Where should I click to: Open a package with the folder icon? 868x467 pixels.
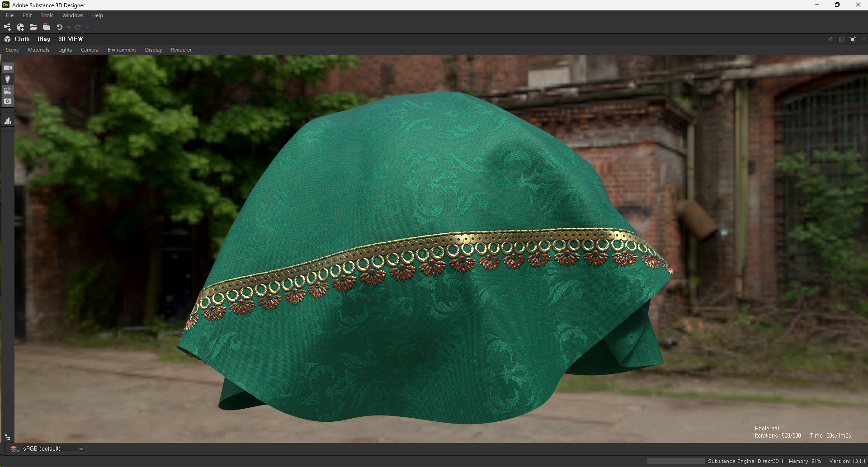tap(33, 27)
